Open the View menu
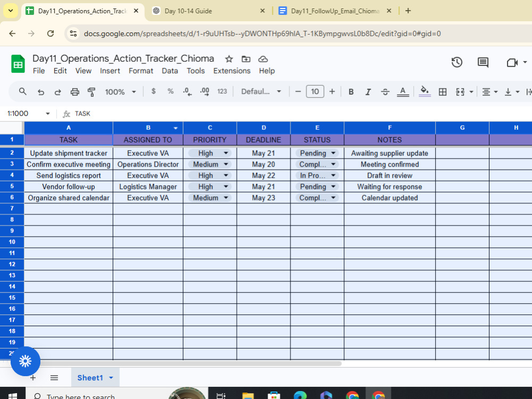The image size is (532, 399). point(84,71)
